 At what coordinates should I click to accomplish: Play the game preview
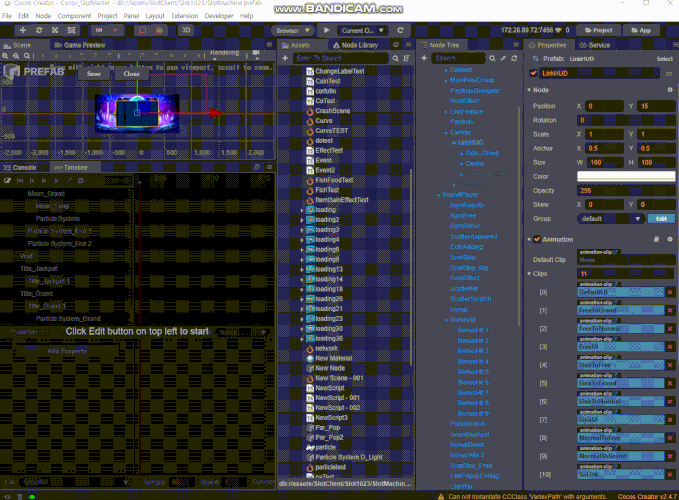tap(327, 30)
